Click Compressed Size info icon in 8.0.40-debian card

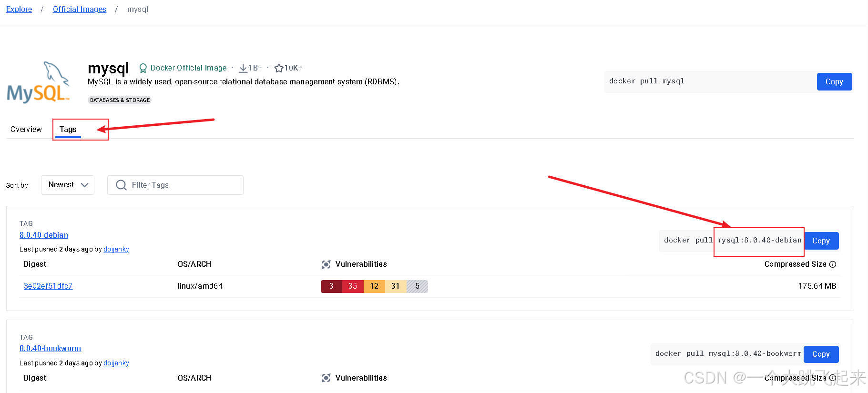coord(833,264)
